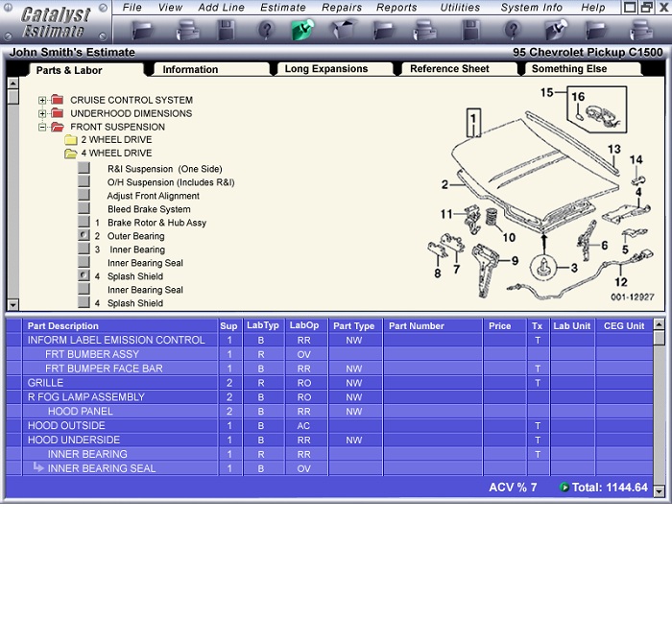Check the Brake Rotor & Hub Assy box
The height and width of the screenshot is (643, 672).
84,222
